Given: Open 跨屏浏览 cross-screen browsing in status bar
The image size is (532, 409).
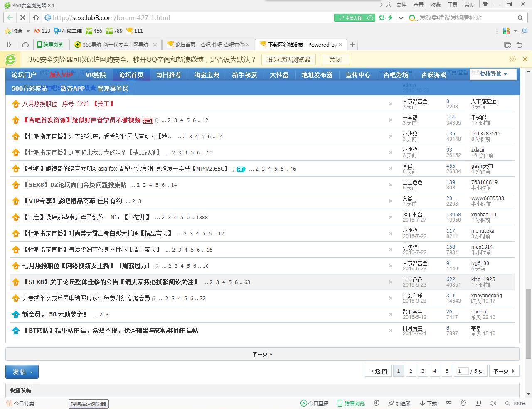Looking at the screenshot, I should pos(351,403).
